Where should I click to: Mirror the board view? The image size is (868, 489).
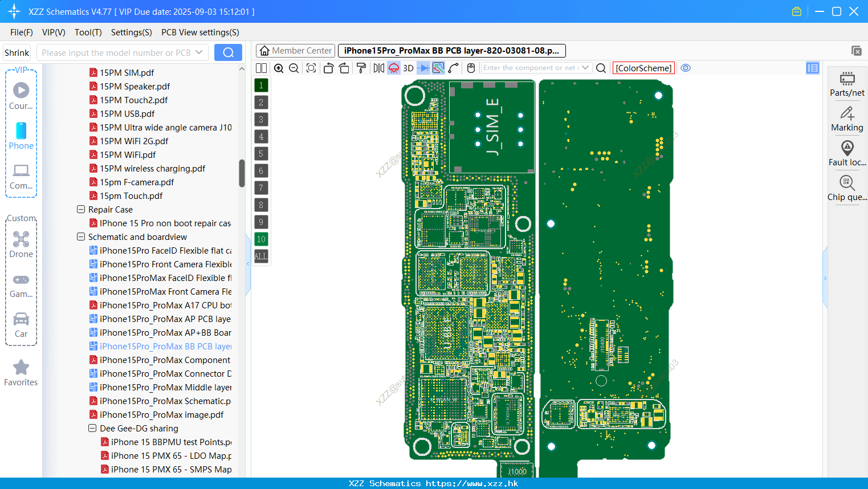(x=378, y=68)
